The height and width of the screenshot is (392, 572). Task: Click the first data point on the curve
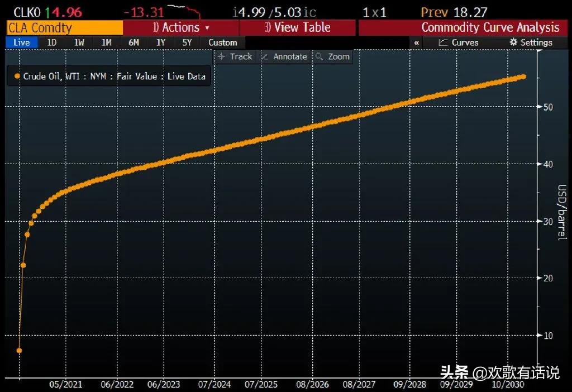(20, 351)
